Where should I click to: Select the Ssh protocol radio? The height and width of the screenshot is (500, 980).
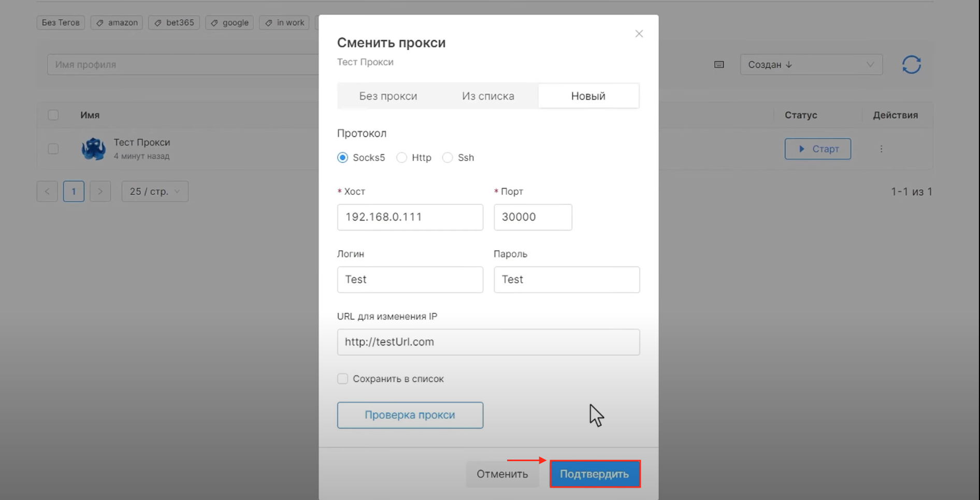click(x=448, y=158)
